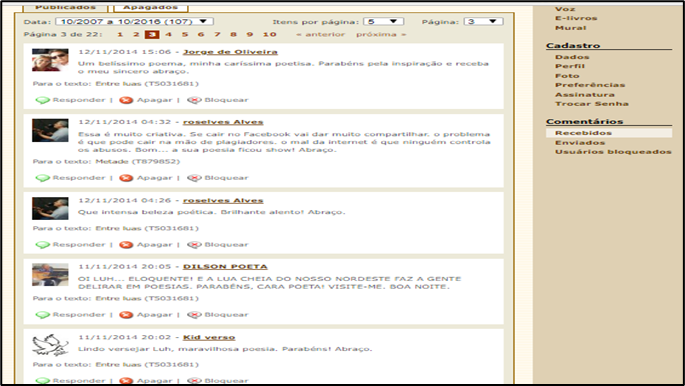Image resolution: width=685 pixels, height=386 pixels.
Task: Go to page 6 of comments
Action: coord(201,34)
